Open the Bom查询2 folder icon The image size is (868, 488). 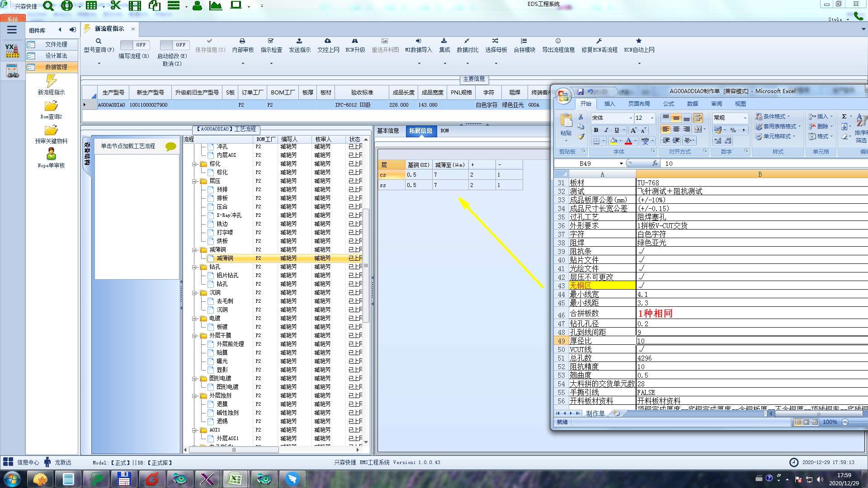pos(51,106)
